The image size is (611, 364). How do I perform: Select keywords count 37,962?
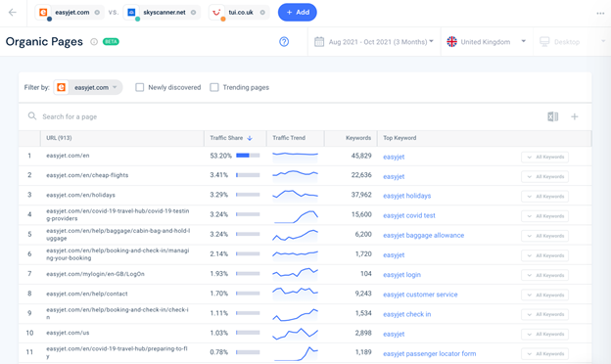coord(361,195)
